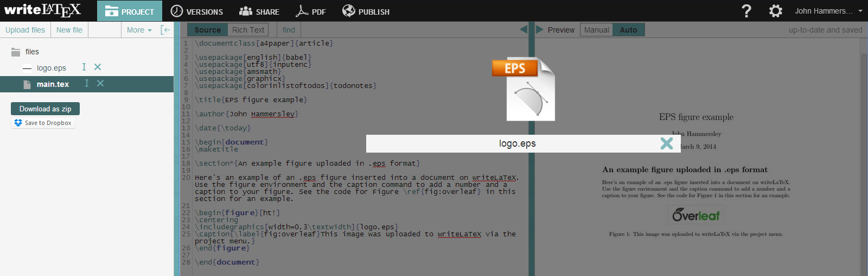Viewport: 868px width, 276px height.
Task: Click the Save to Dropbox button
Action: tap(43, 123)
